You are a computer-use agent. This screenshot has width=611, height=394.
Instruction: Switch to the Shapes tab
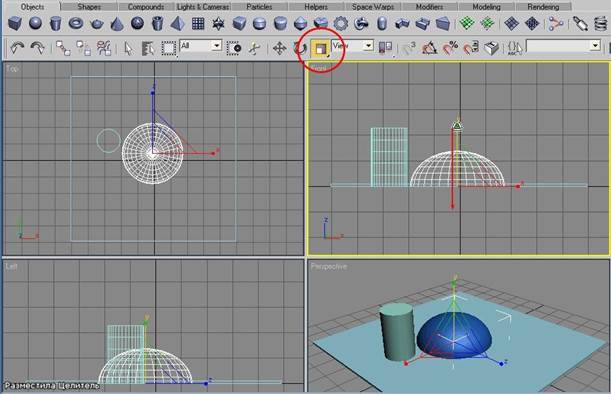tap(89, 7)
